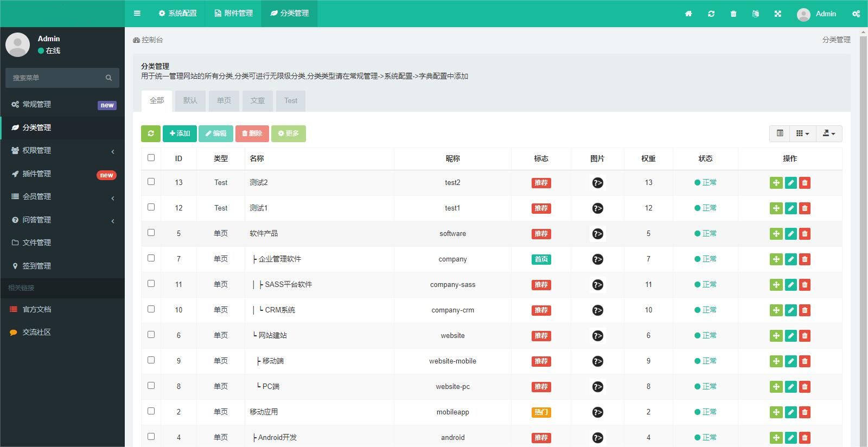Screen dimensions: 868x447
Task: Open 文件管理 in the sidebar
Action: click(62, 242)
